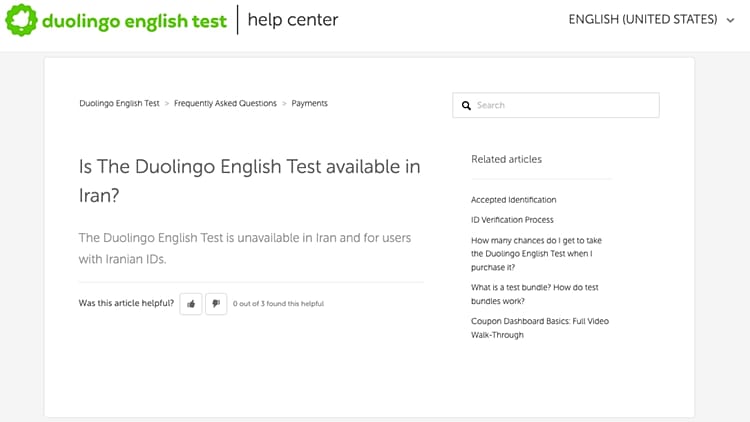This screenshot has width=750, height=422.
Task: Click the thumbs up helpful icon
Action: pyautogui.click(x=191, y=303)
